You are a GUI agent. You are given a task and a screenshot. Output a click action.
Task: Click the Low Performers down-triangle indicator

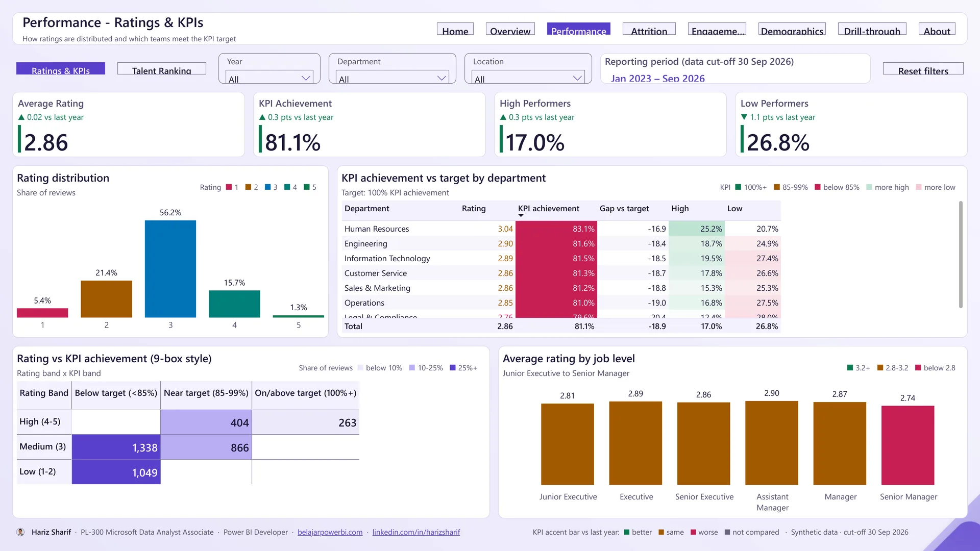pos(744,117)
